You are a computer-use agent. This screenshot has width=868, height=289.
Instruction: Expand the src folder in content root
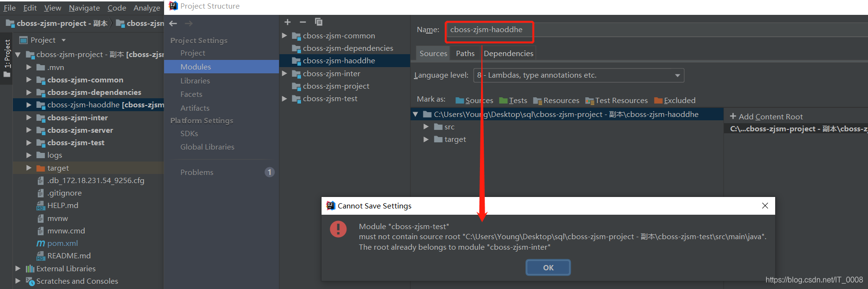(426, 127)
